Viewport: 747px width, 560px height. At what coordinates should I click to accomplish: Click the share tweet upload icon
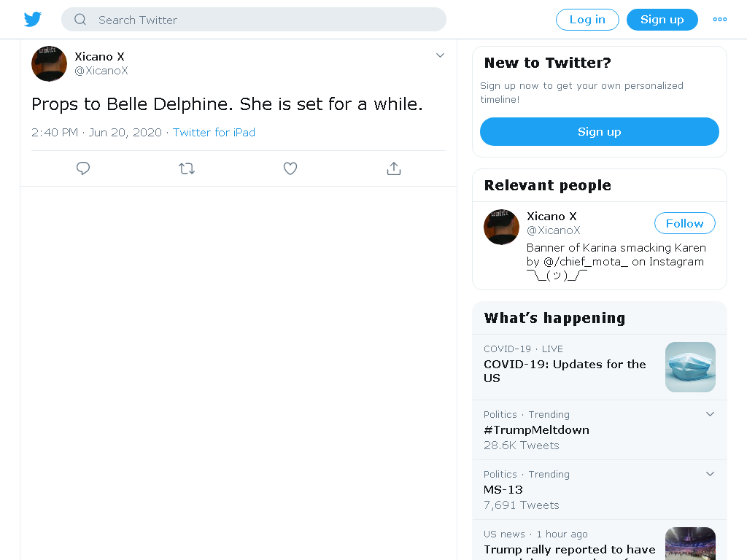(394, 168)
